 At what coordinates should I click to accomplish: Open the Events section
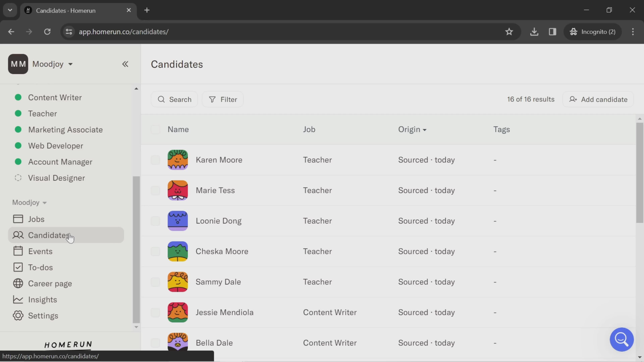40,251
